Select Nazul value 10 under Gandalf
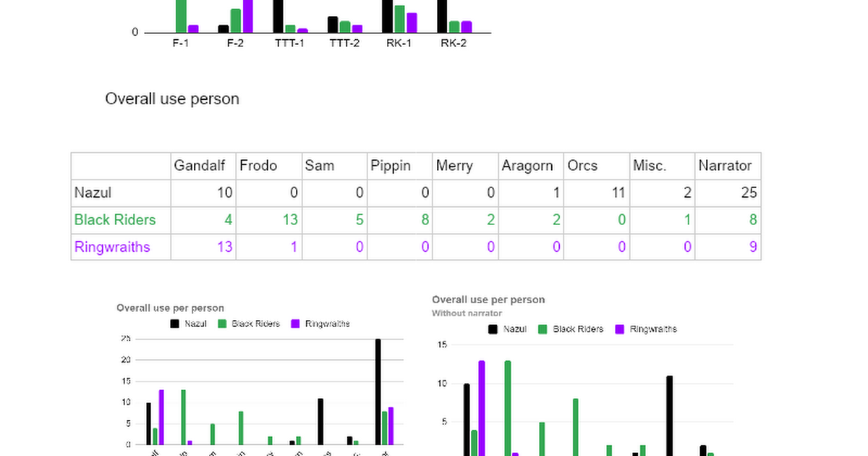 pyautogui.click(x=203, y=193)
